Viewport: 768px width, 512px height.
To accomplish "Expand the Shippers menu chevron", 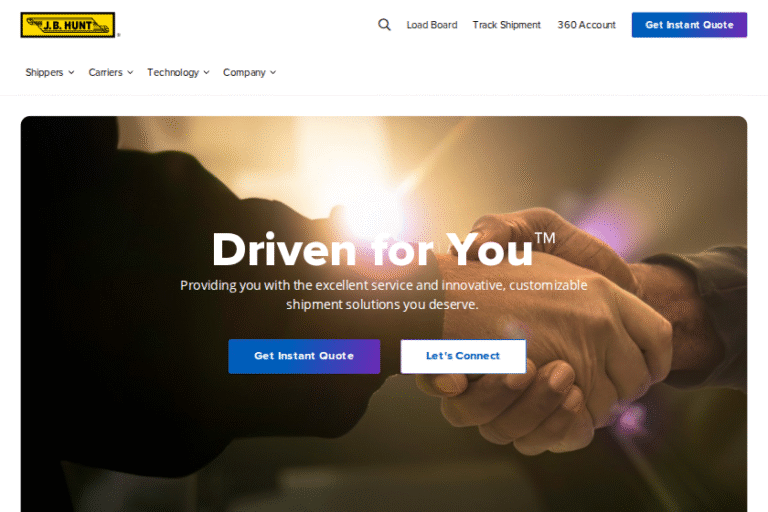I will [72, 73].
